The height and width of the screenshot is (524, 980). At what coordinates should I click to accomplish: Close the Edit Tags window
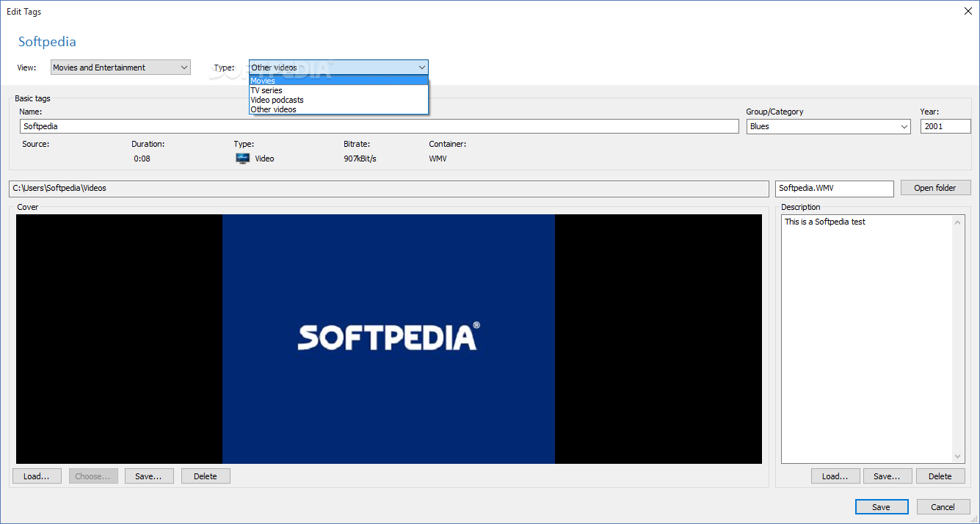(968, 11)
